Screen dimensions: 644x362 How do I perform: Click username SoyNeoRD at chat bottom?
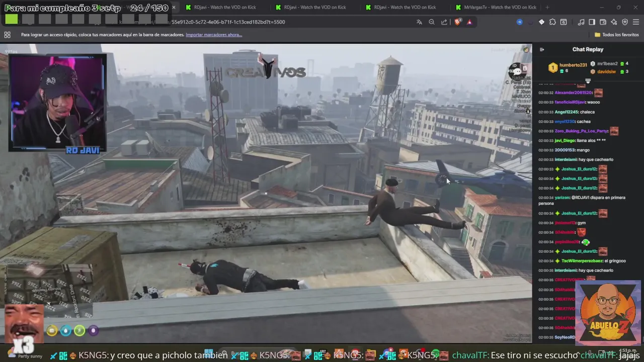point(566,337)
